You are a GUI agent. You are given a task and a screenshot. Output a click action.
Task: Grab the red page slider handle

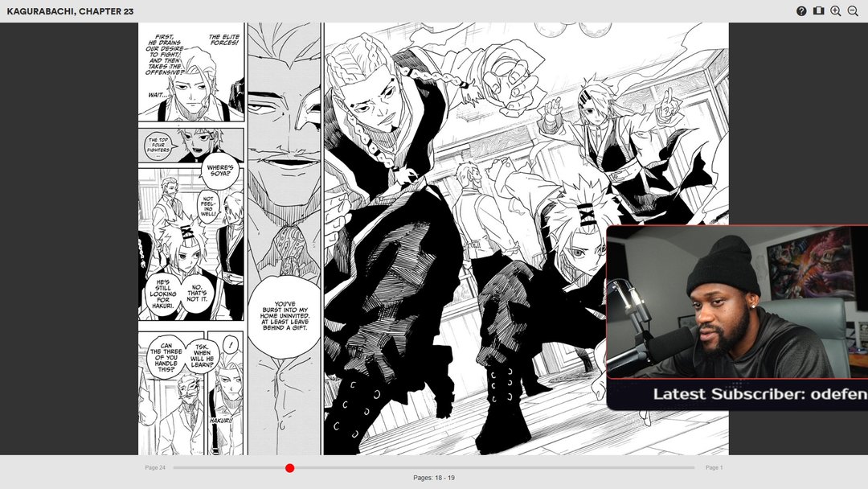[290, 468]
